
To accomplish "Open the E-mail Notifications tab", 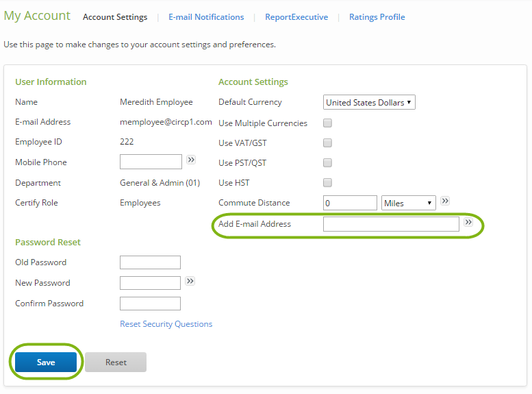I will 206,17.
